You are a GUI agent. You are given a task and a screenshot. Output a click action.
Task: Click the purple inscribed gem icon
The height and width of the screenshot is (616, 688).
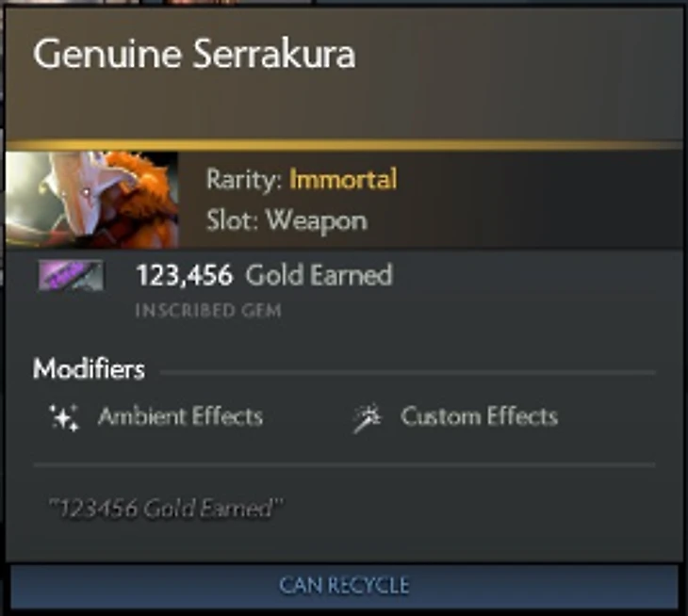[x=71, y=275]
